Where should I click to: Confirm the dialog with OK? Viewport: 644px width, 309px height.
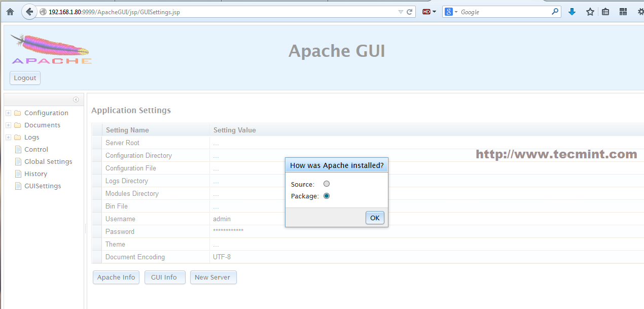point(375,218)
